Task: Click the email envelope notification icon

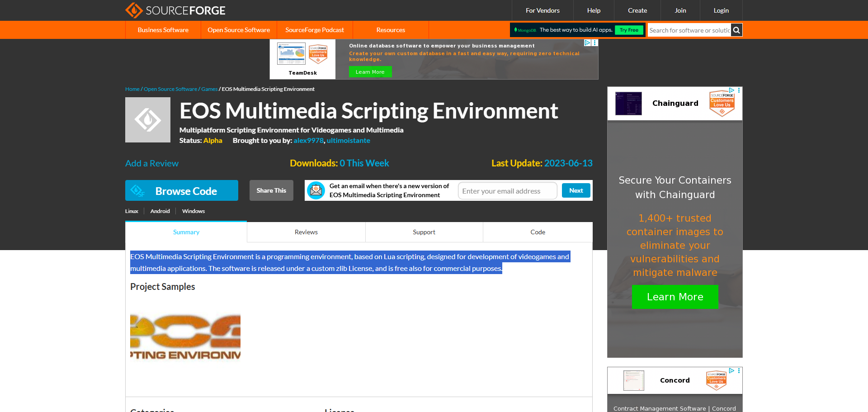Action: [316, 190]
